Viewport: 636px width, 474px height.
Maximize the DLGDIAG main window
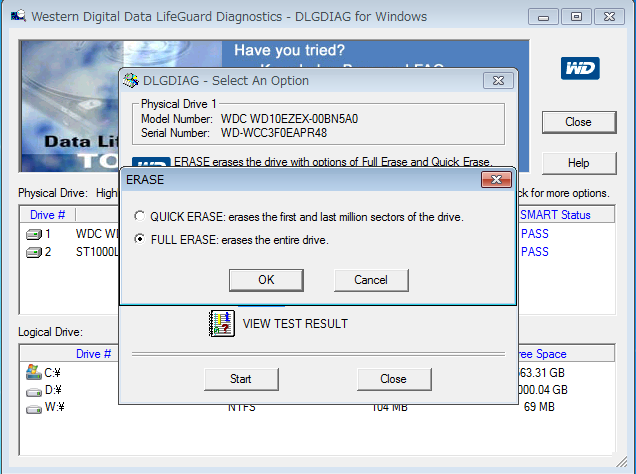(x=576, y=17)
